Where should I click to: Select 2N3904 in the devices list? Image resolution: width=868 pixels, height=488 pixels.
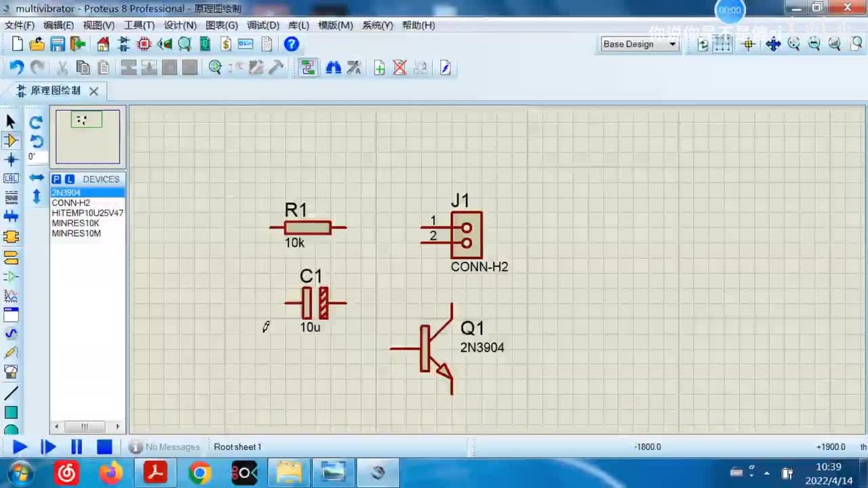pyautogui.click(x=87, y=192)
